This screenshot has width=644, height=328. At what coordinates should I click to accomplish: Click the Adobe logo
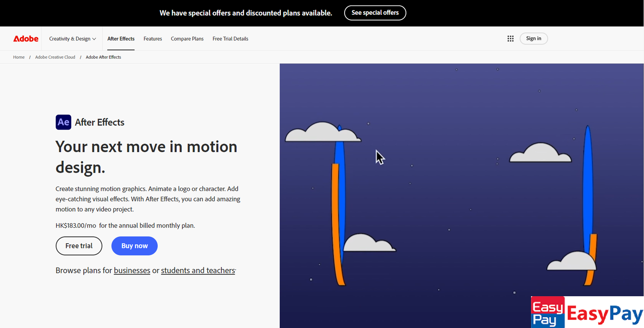pyautogui.click(x=26, y=39)
